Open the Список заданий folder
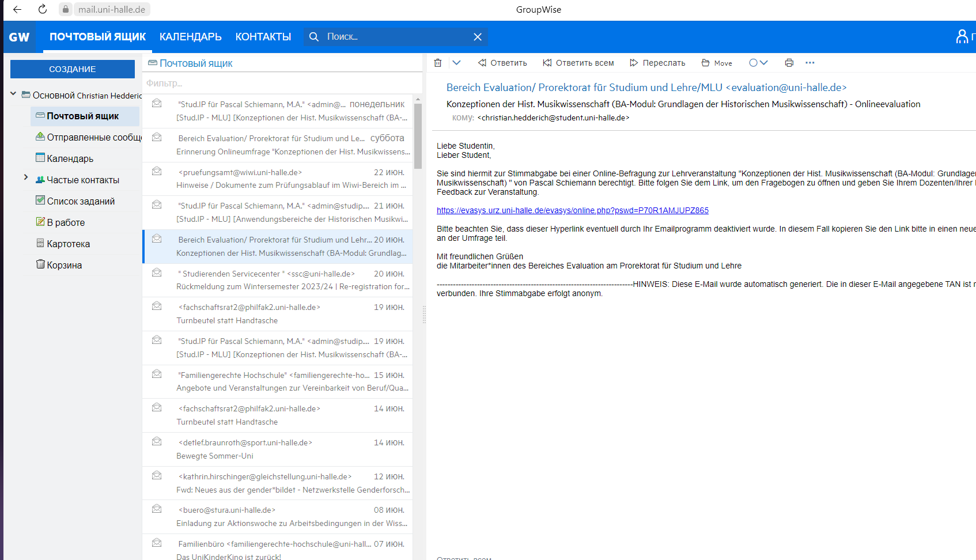Screen dimensions: 976x560 click(x=75, y=201)
